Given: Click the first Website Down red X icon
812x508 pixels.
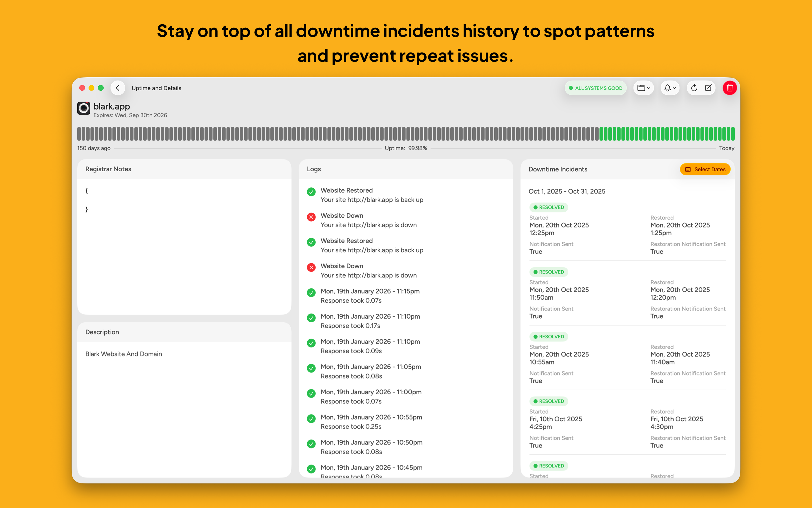Looking at the screenshot, I should (x=311, y=217).
